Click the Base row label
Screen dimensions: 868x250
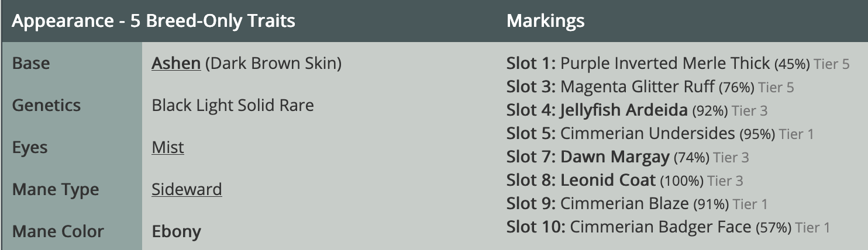click(31, 63)
